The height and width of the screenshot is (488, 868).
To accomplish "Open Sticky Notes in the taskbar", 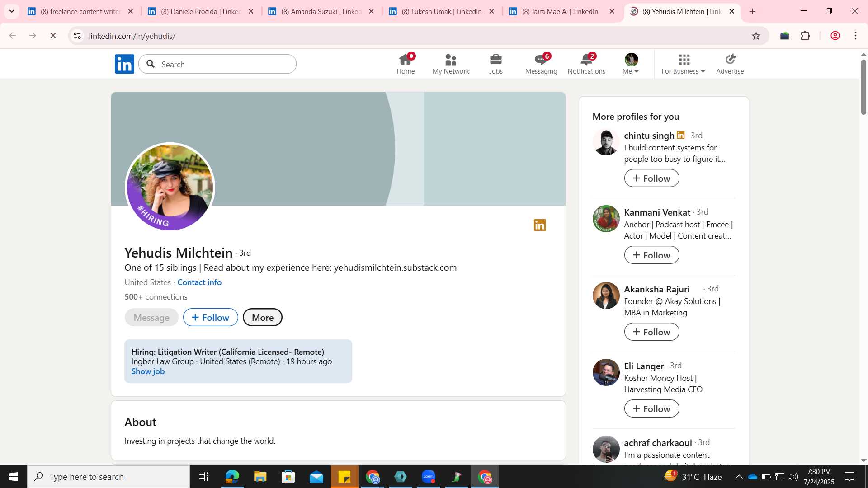I will pos(344,477).
